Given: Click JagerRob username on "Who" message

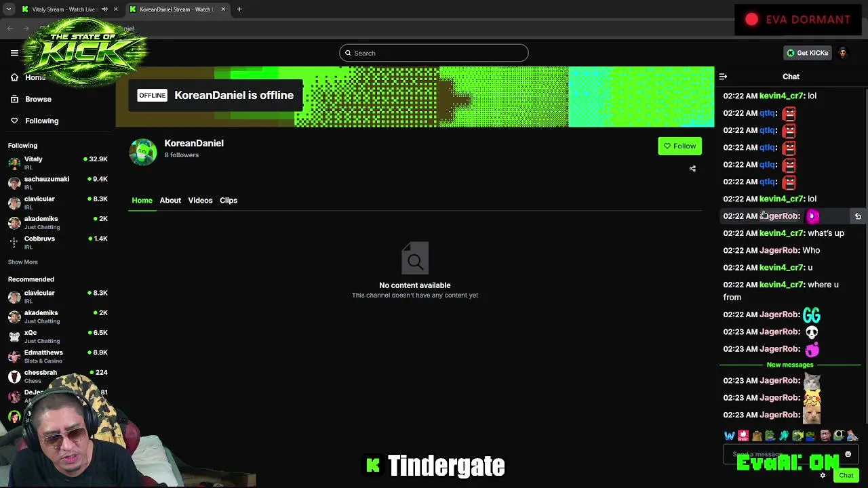Looking at the screenshot, I should coord(778,251).
